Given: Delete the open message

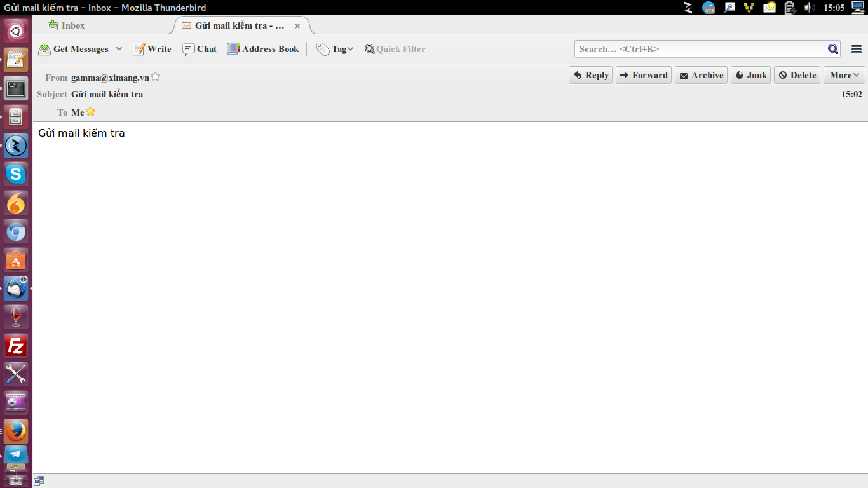Looking at the screenshot, I should pyautogui.click(x=797, y=75).
